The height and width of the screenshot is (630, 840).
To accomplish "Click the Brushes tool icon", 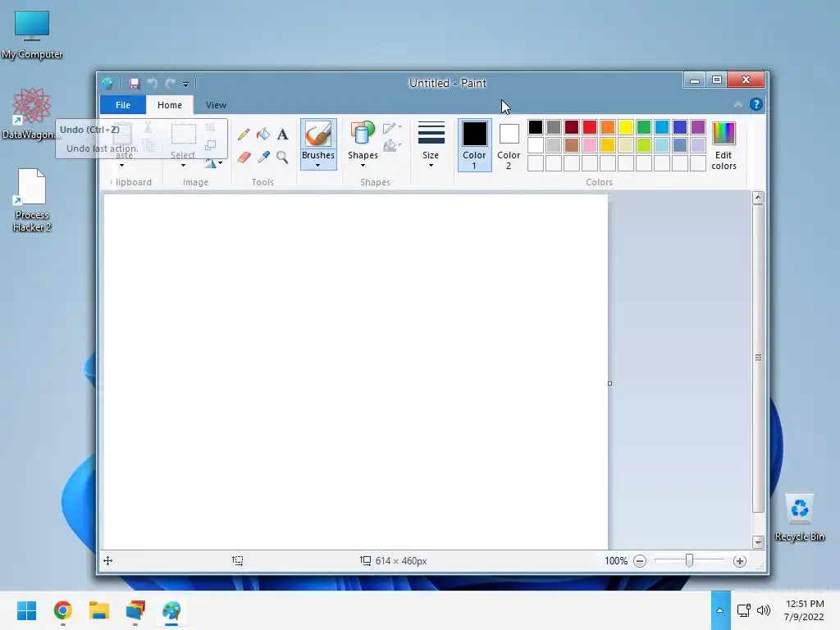I will pos(318,134).
